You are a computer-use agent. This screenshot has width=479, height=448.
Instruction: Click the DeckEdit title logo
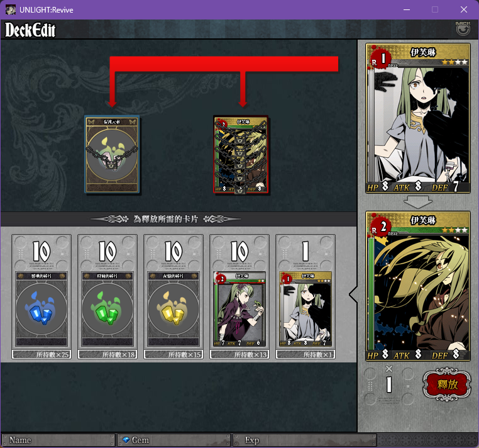30,30
